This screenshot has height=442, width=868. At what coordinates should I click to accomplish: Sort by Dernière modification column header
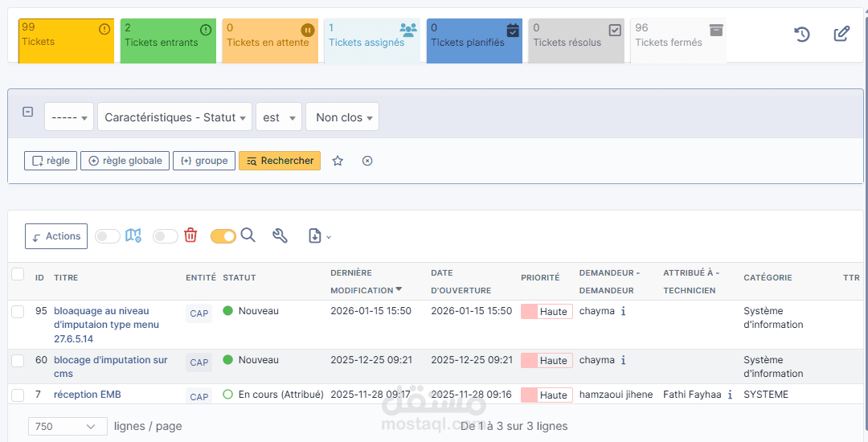coord(366,281)
